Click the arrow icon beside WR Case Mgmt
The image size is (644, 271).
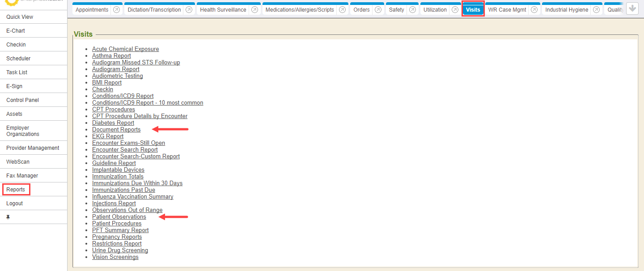(x=534, y=10)
